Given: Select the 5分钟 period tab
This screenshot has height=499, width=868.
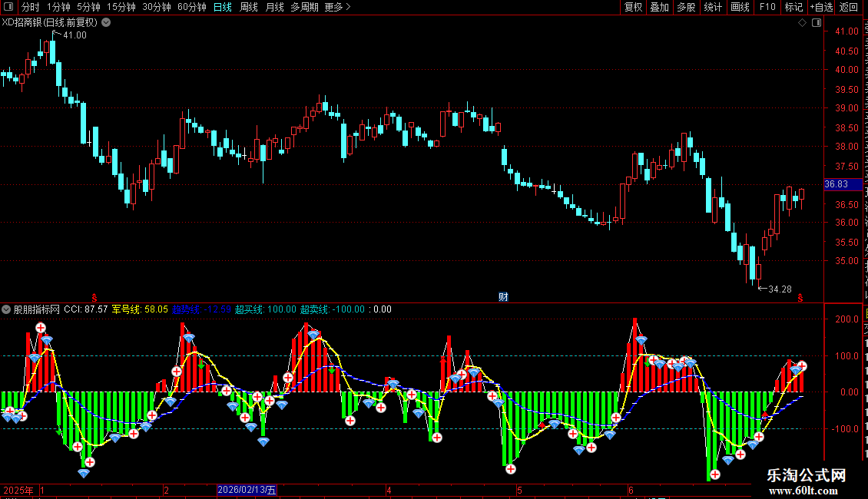Looking at the screenshot, I should point(88,7).
